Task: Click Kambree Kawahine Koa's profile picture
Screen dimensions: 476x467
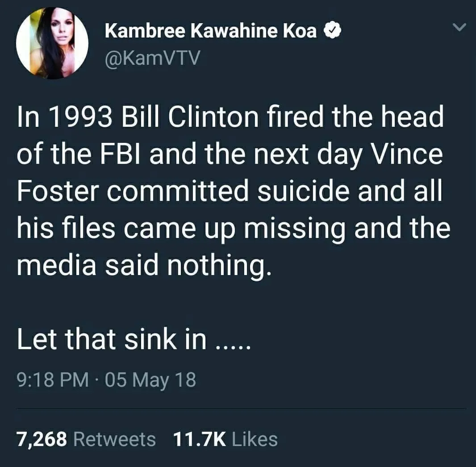Action: point(52,43)
